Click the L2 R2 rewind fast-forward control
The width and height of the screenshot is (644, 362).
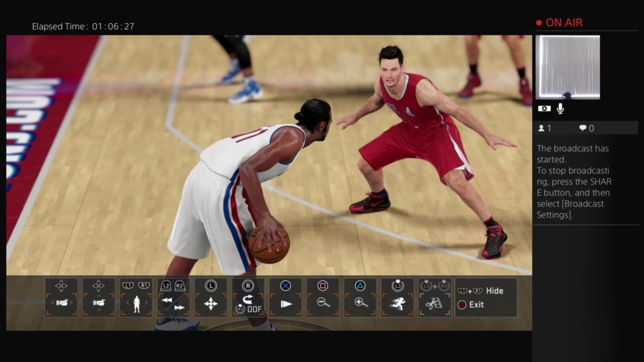(x=173, y=297)
